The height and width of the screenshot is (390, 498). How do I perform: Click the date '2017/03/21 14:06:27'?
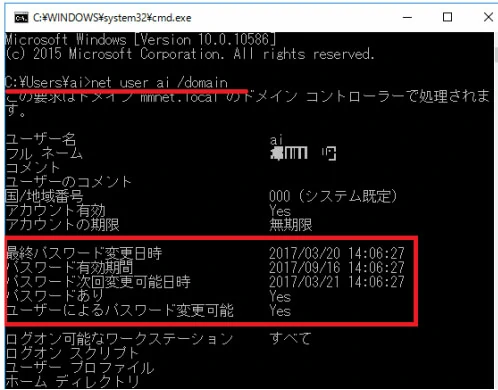[x=337, y=282]
